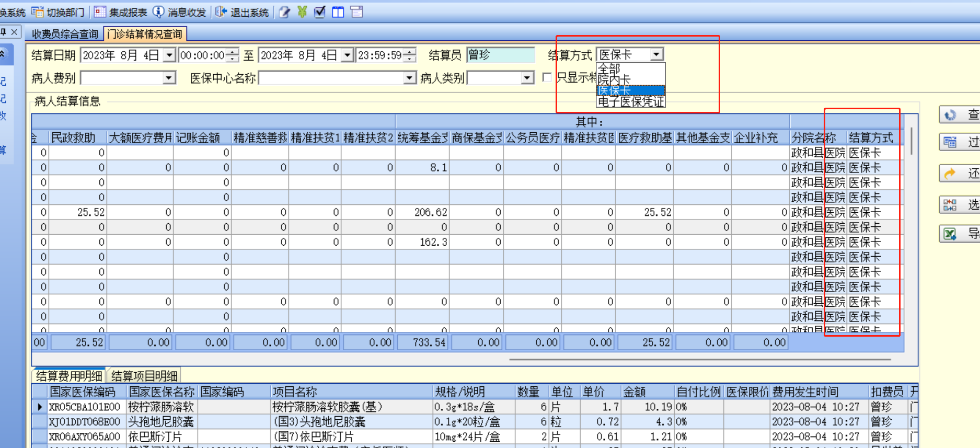Image resolution: width=980 pixels, height=448 pixels.
Task: Click the 企业补充 column header
Action: [760, 137]
